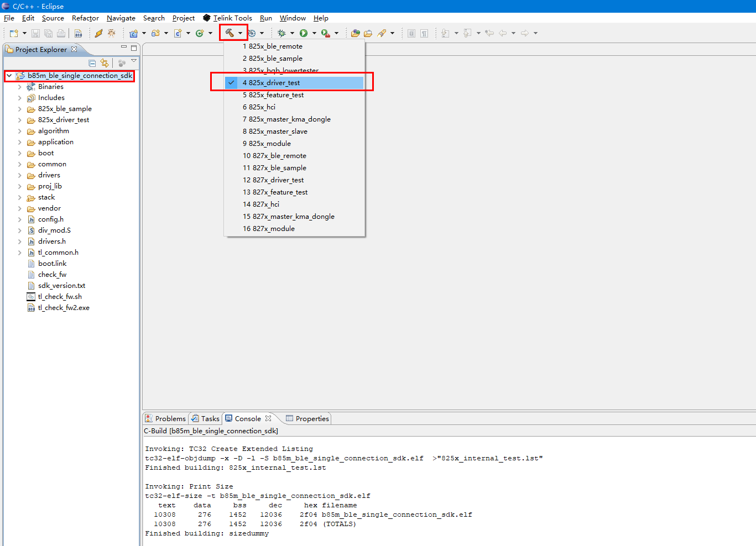
Task: Open Project Explorer View Menu triangle
Action: [134, 61]
